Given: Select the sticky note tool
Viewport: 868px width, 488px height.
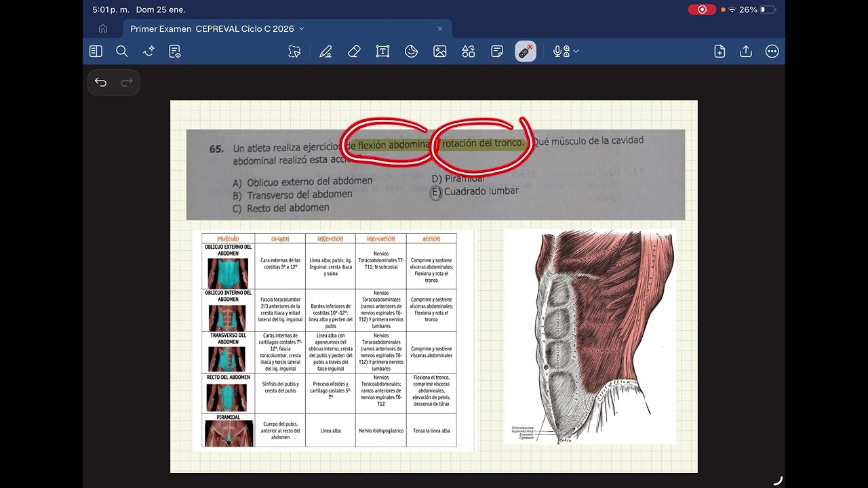Looking at the screenshot, I should (x=497, y=52).
